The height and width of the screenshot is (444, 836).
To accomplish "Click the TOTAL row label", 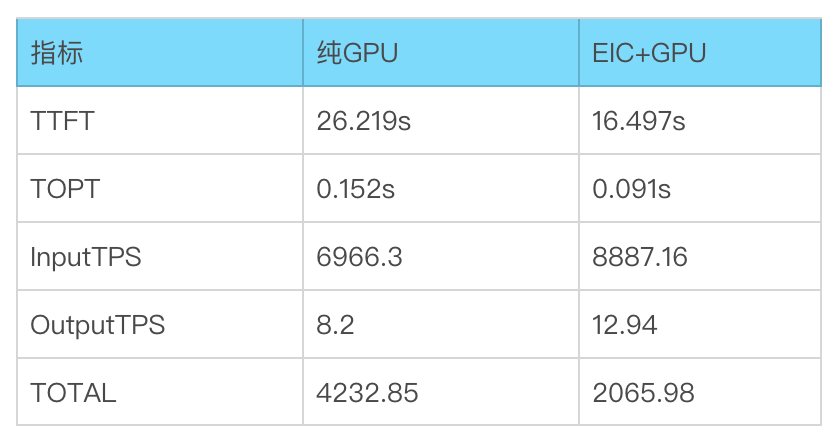I will pos(73,393).
